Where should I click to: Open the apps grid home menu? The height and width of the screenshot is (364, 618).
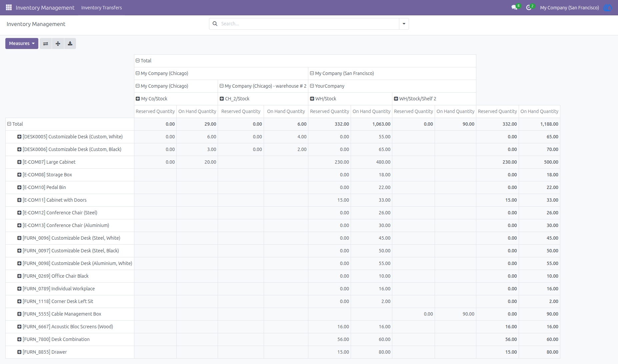(x=9, y=7)
